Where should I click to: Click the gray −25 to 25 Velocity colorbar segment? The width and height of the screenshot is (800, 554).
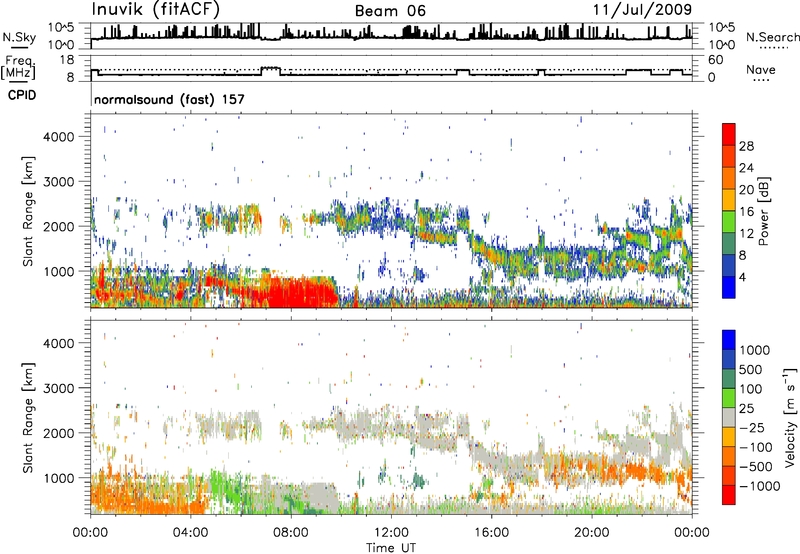729,418
